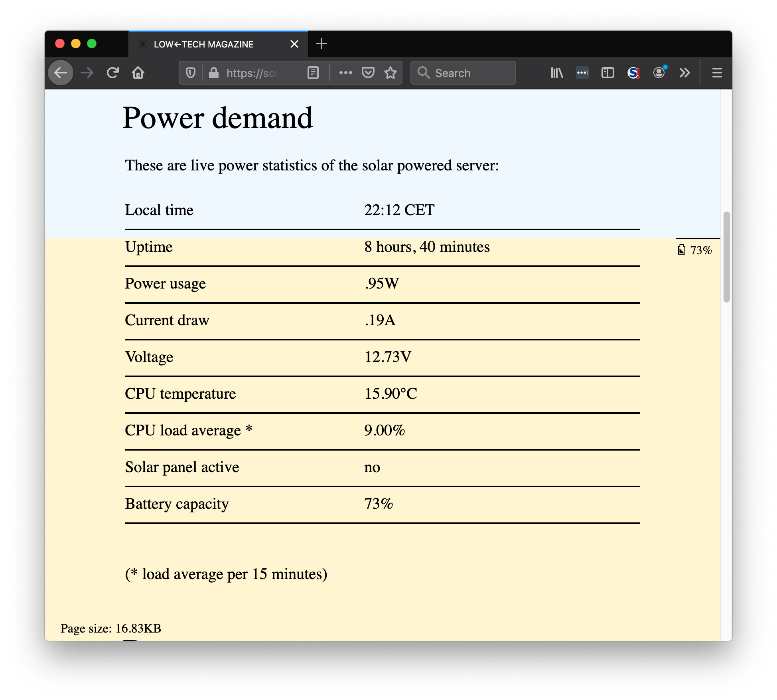Click the Voltage label
Image resolution: width=777 pixels, height=700 pixels.
pyautogui.click(x=149, y=357)
